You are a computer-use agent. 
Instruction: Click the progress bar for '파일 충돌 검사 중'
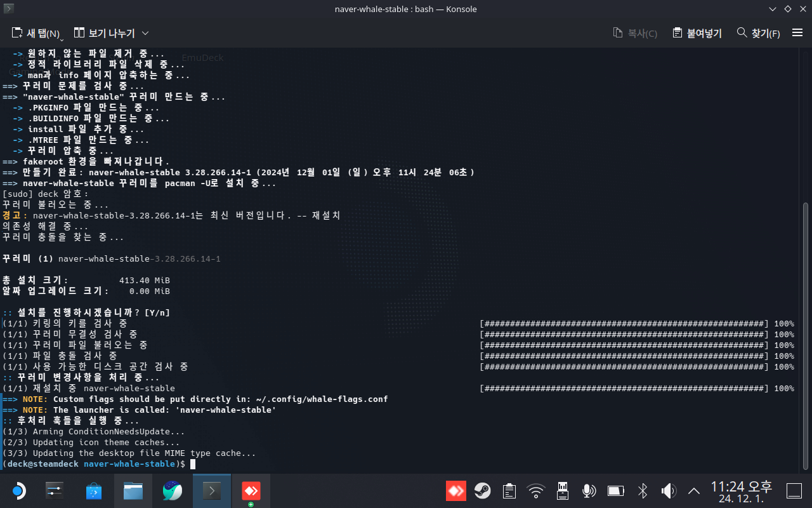[625, 356]
